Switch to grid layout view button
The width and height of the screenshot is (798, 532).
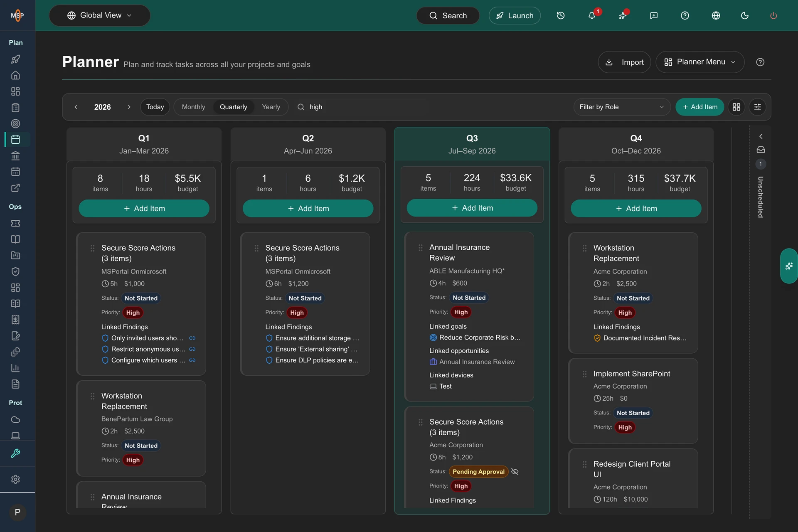[736, 107]
